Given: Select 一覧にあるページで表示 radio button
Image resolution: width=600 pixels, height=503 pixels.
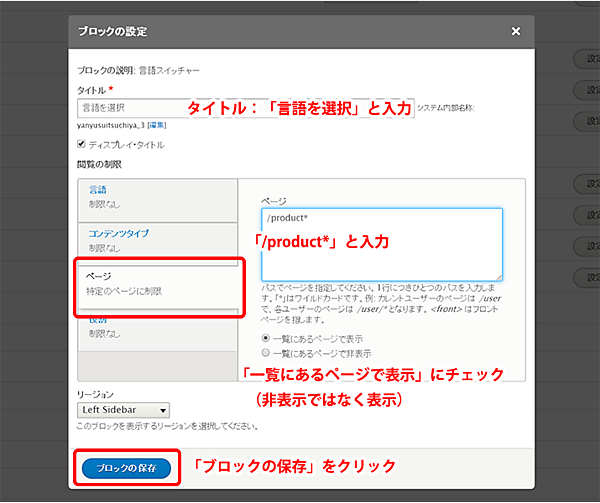Looking at the screenshot, I should [266, 338].
